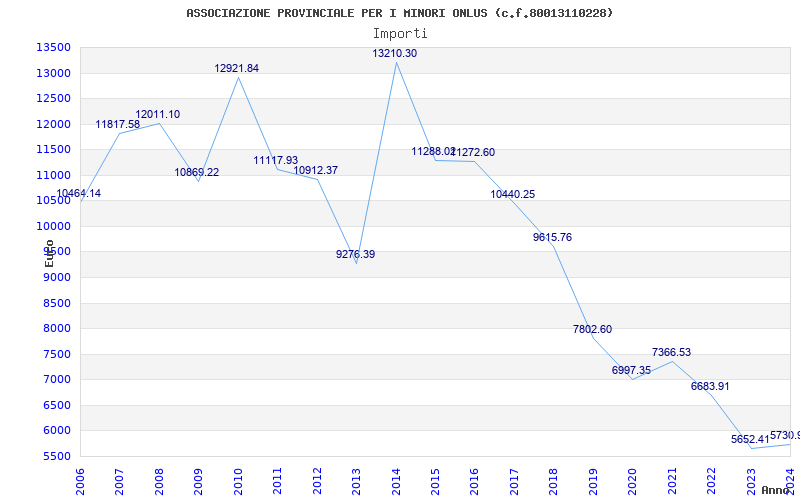
Task: Click the 6000 y-axis tick label
Action: (56, 431)
